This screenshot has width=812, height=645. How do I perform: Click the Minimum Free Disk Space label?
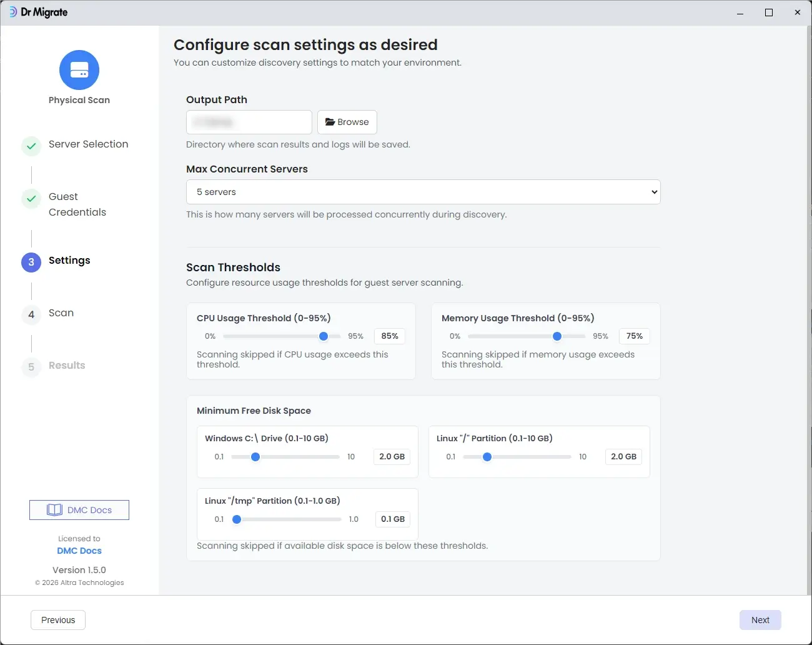(x=254, y=411)
